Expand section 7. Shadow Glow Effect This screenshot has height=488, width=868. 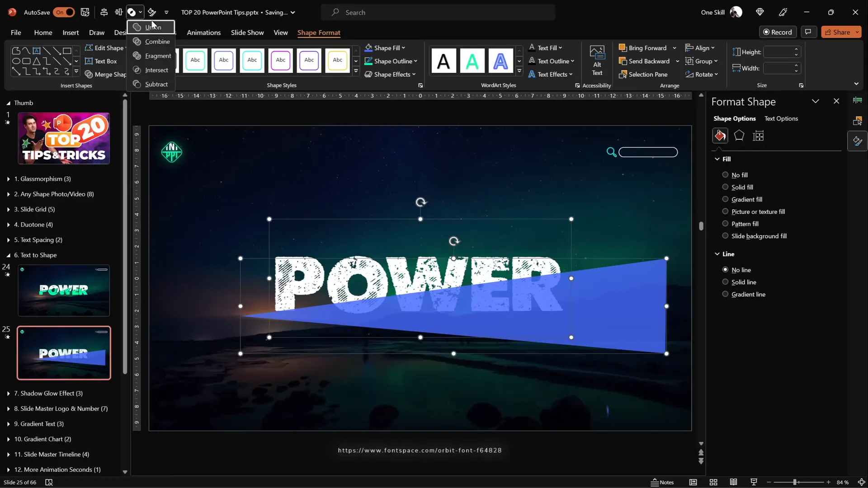(x=9, y=394)
